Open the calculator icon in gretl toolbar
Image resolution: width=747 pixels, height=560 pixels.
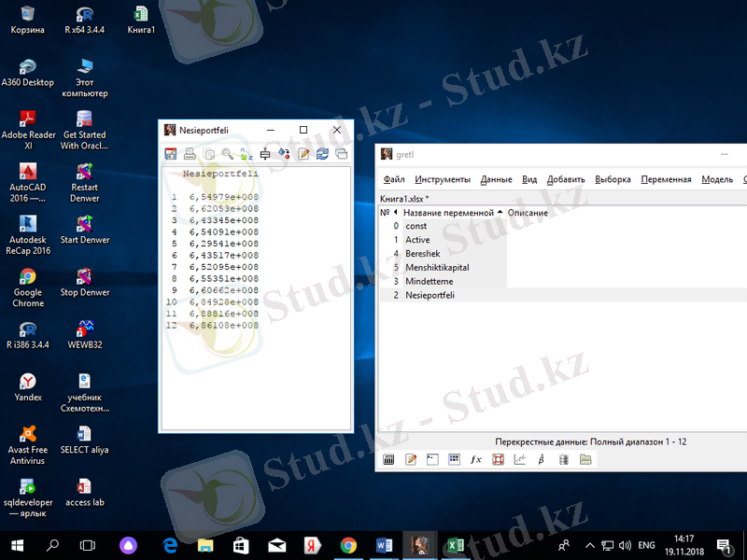click(x=389, y=459)
